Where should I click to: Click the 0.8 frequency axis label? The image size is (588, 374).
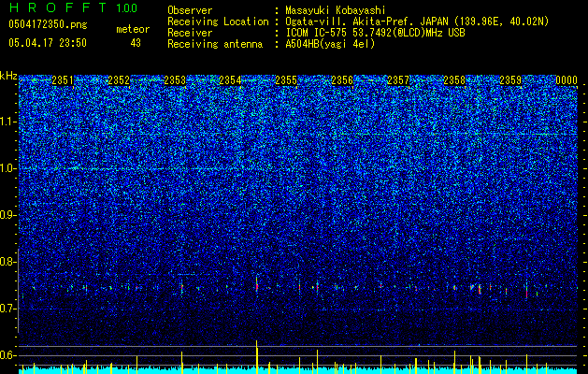(8, 262)
